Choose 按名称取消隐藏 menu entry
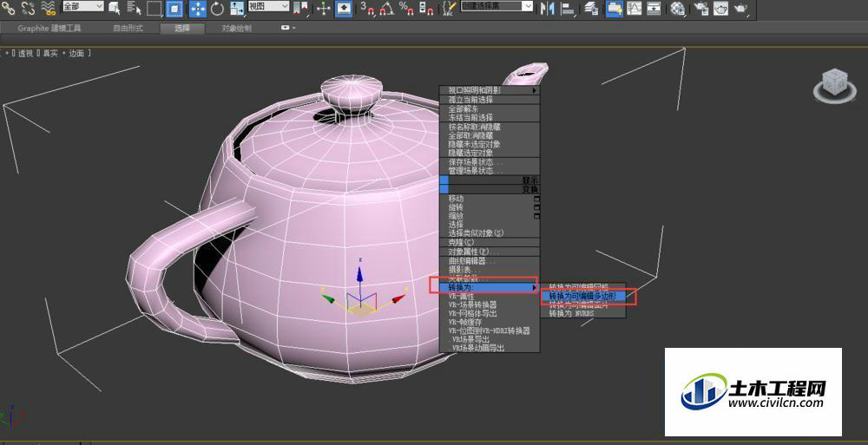Screen dimensions: 868x445 (490, 127)
